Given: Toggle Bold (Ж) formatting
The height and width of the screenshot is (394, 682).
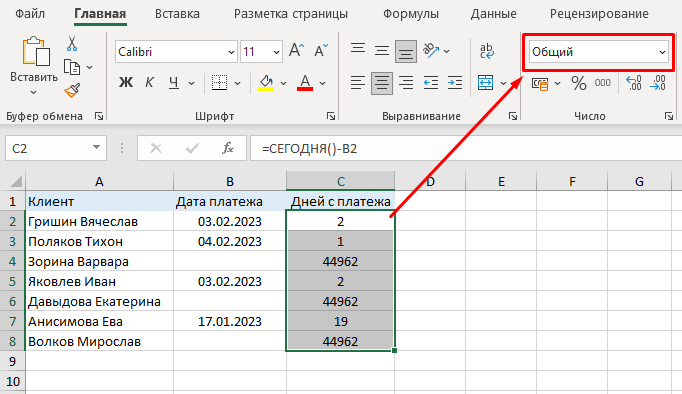Looking at the screenshot, I should [x=126, y=83].
